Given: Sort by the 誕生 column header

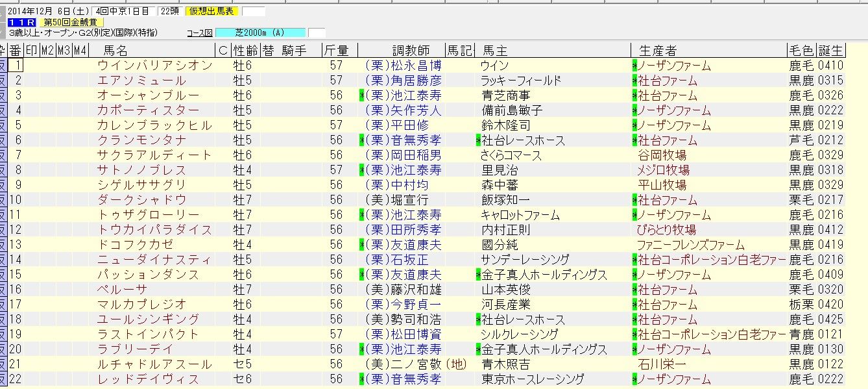Looking at the screenshot, I should point(831,51).
